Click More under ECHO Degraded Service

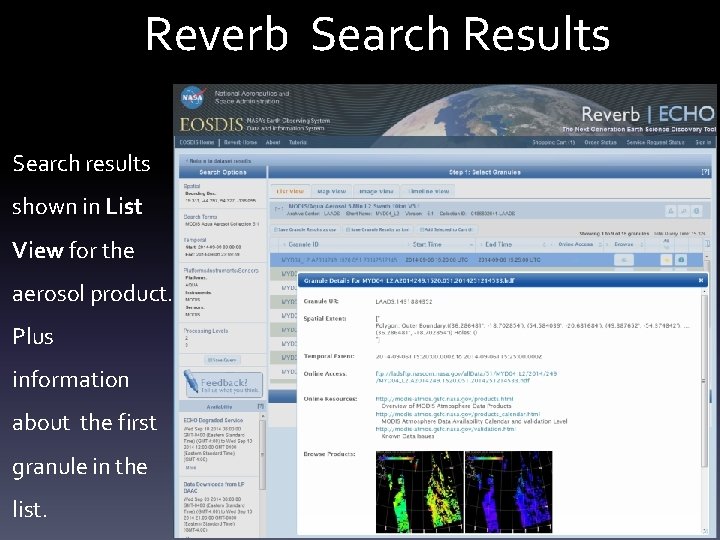coord(191,468)
